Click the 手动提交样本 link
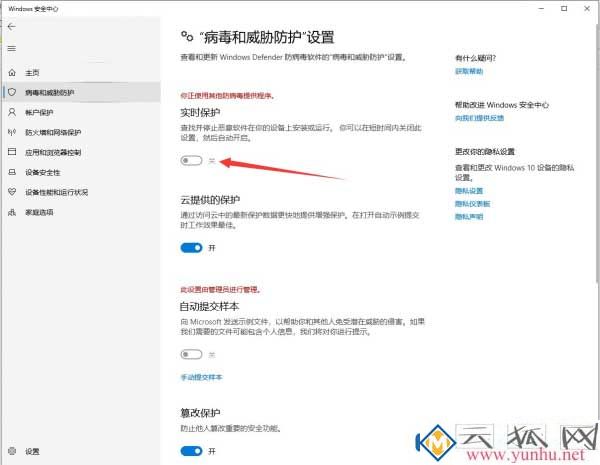 201,377
